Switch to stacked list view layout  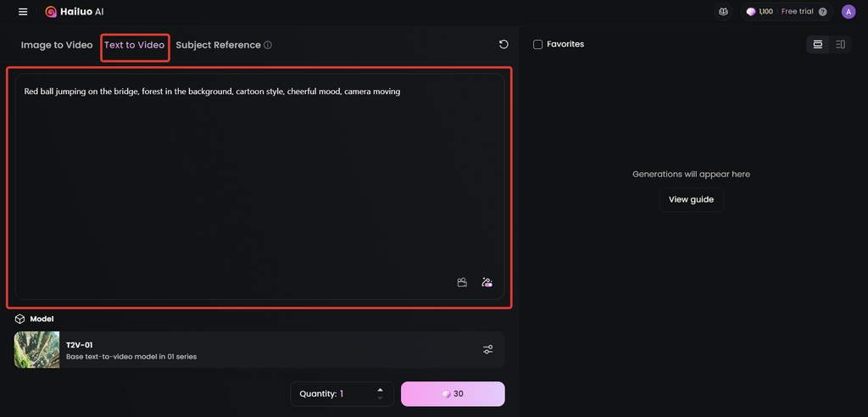(818, 44)
